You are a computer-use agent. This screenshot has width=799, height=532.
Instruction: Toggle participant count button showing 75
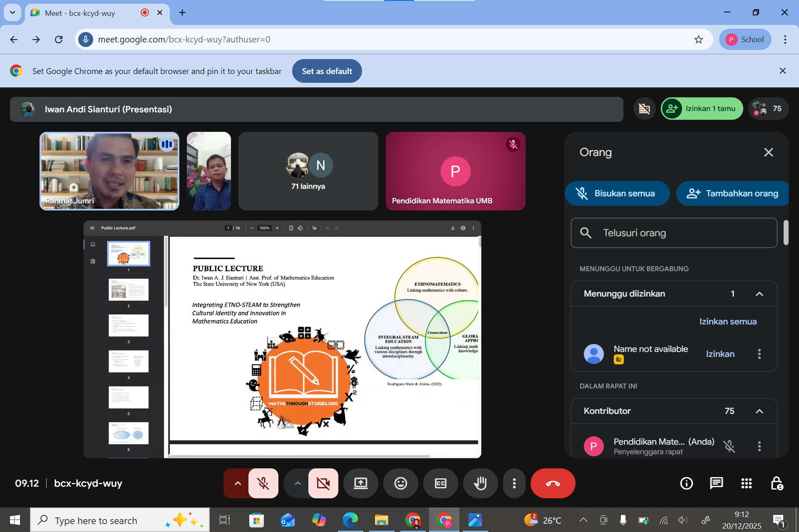(x=768, y=109)
